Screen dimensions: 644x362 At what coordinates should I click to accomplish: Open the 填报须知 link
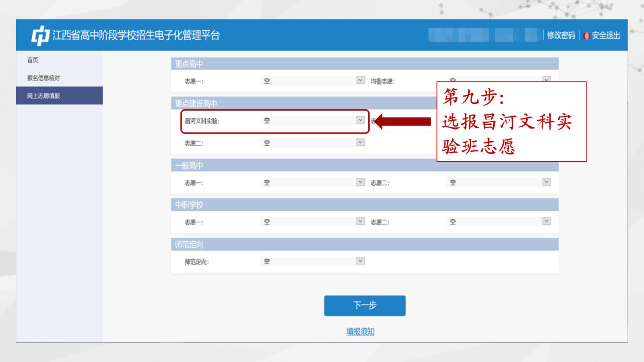tap(360, 331)
